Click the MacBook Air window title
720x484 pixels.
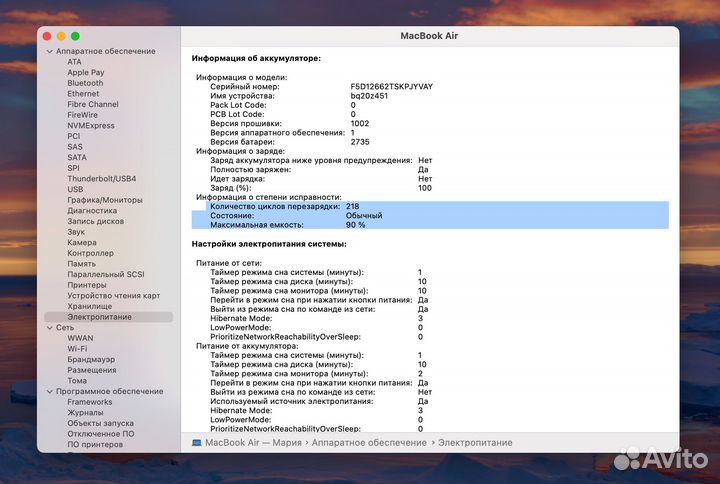(429, 36)
